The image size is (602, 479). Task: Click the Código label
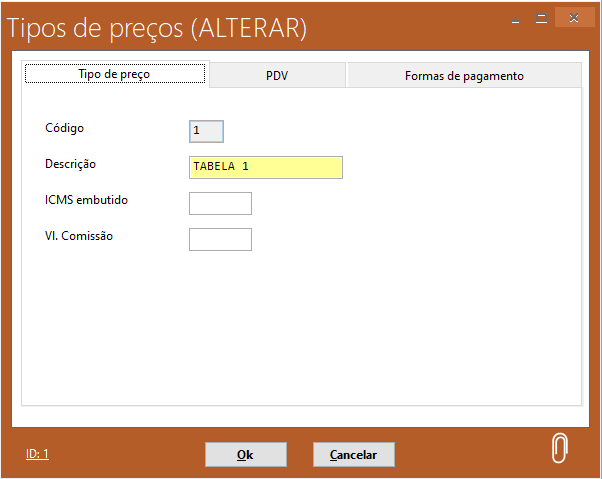[65, 128]
